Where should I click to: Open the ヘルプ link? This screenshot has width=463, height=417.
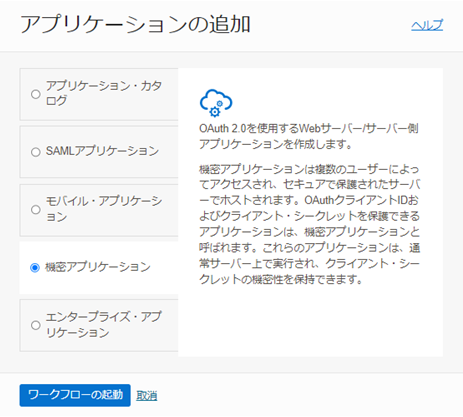click(x=427, y=25)
